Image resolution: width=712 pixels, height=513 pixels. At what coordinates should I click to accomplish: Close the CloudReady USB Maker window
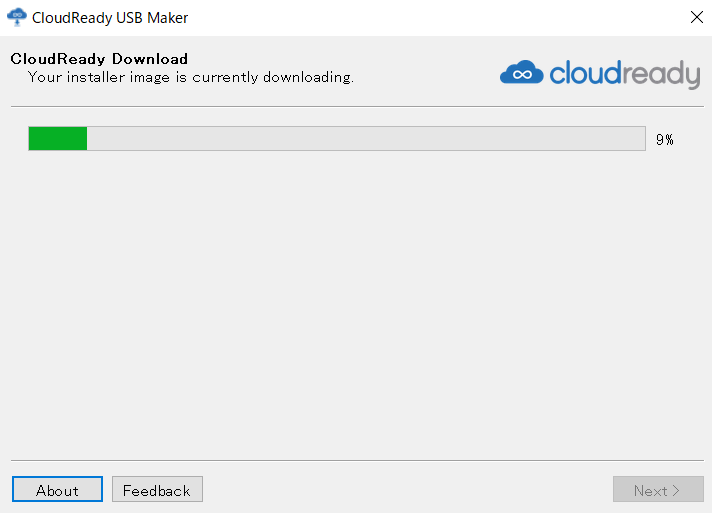pyautogui.click(x=697, y=17)
